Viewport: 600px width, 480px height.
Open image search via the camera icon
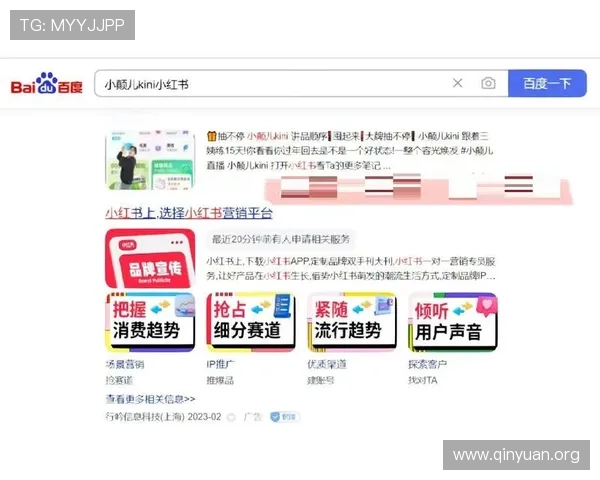point(488,83)
